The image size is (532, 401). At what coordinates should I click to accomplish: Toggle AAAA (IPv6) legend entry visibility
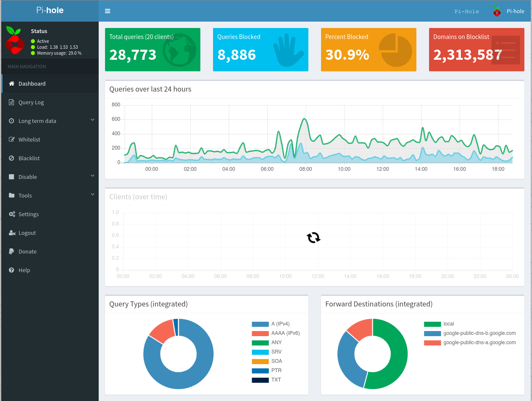pyautogui.click(x=275, y=333)
